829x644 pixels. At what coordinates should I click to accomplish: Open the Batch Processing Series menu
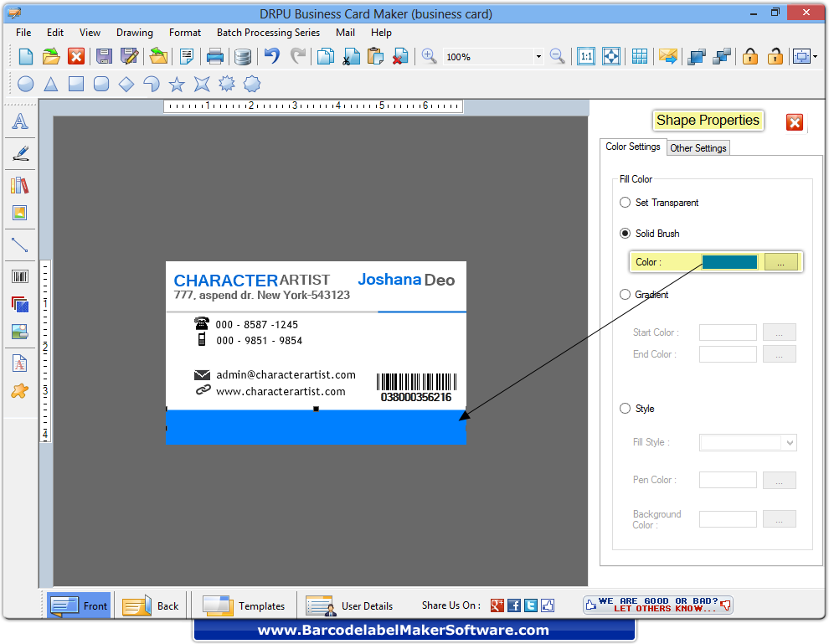coord(268,33)
